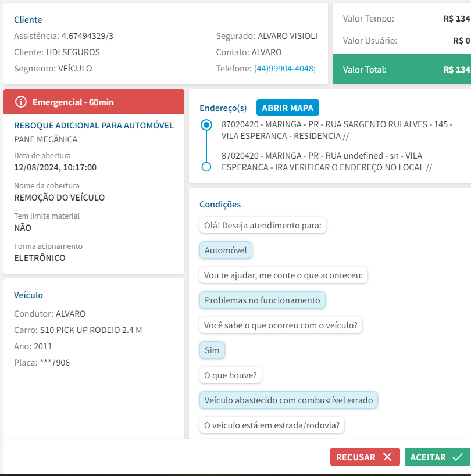Click the Problemas no funcionamento answer chip

click(262, 300)
